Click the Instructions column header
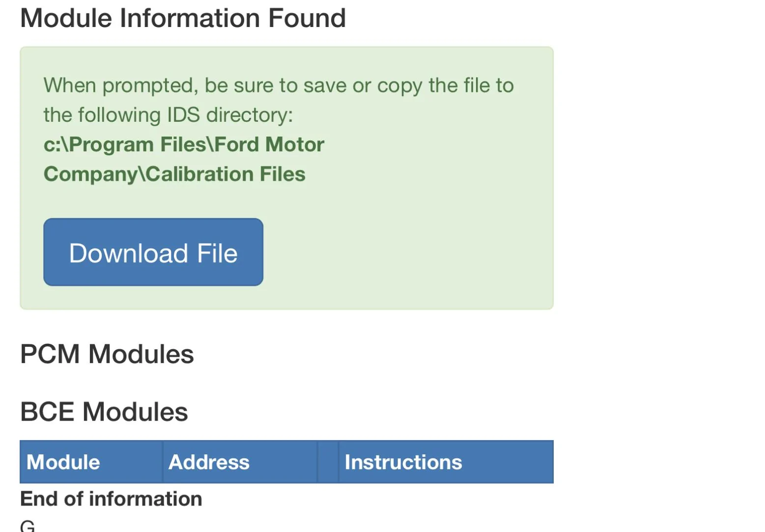The image size is (765, 532). coord(403,462)
